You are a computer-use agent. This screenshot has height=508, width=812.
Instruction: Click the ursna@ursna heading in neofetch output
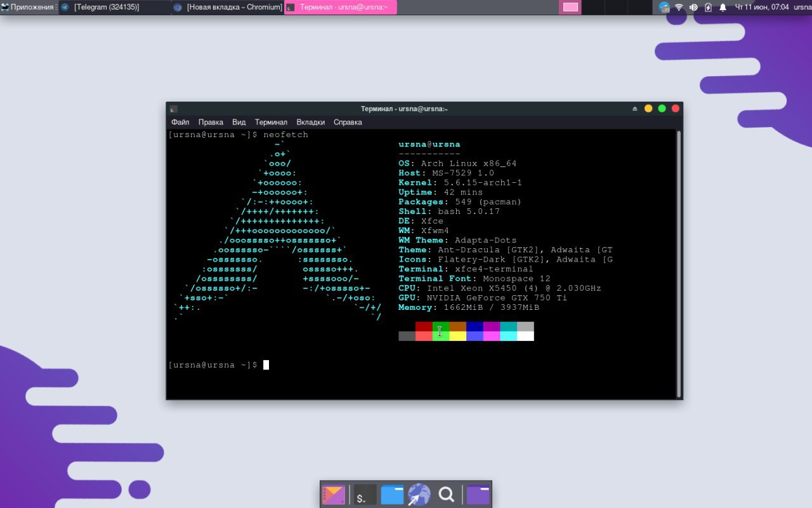coord(429,144)
